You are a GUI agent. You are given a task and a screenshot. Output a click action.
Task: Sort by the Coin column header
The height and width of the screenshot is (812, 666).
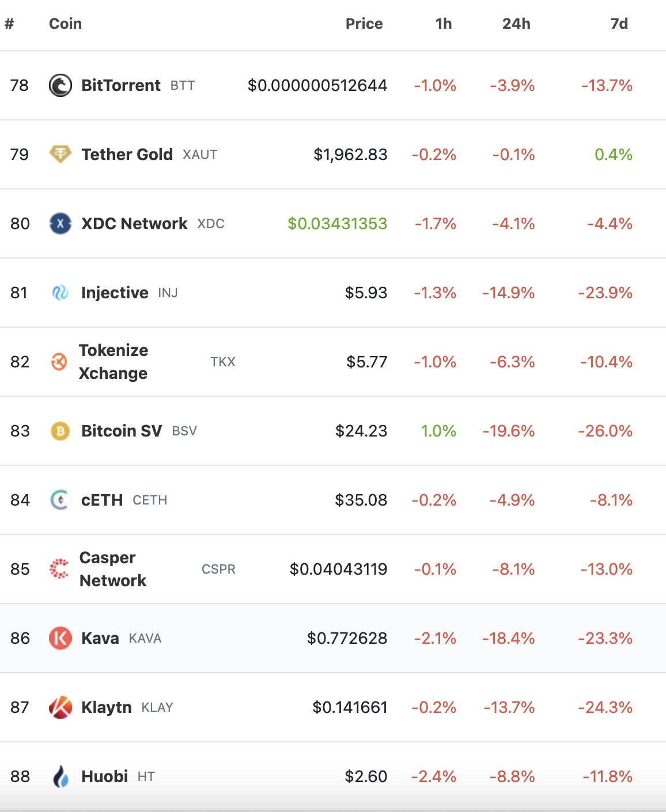(65, 24)
